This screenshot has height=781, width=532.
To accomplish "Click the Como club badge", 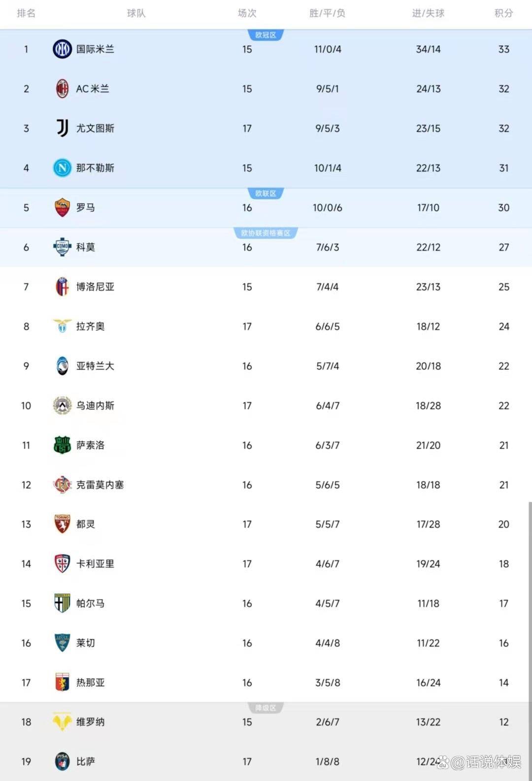I will [x=62, y=247].
